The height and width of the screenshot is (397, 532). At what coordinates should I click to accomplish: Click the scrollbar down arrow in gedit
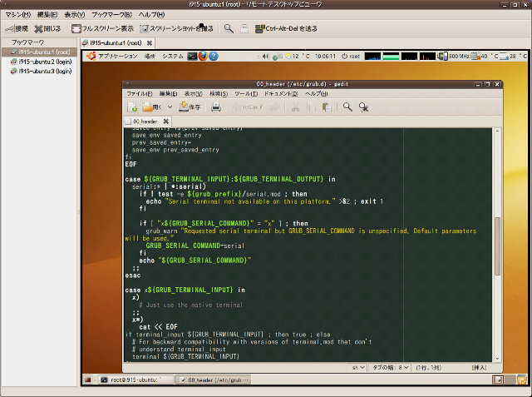pyautogui.click(x=497, y=359)
